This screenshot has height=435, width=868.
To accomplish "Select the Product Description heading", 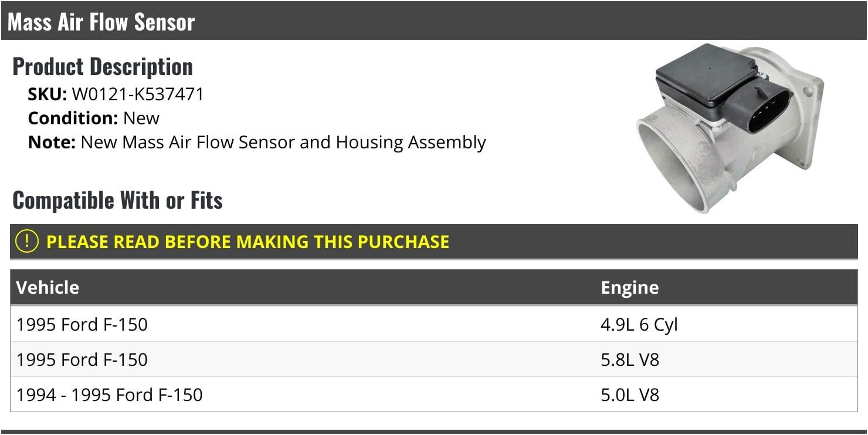I will [103, 66].
